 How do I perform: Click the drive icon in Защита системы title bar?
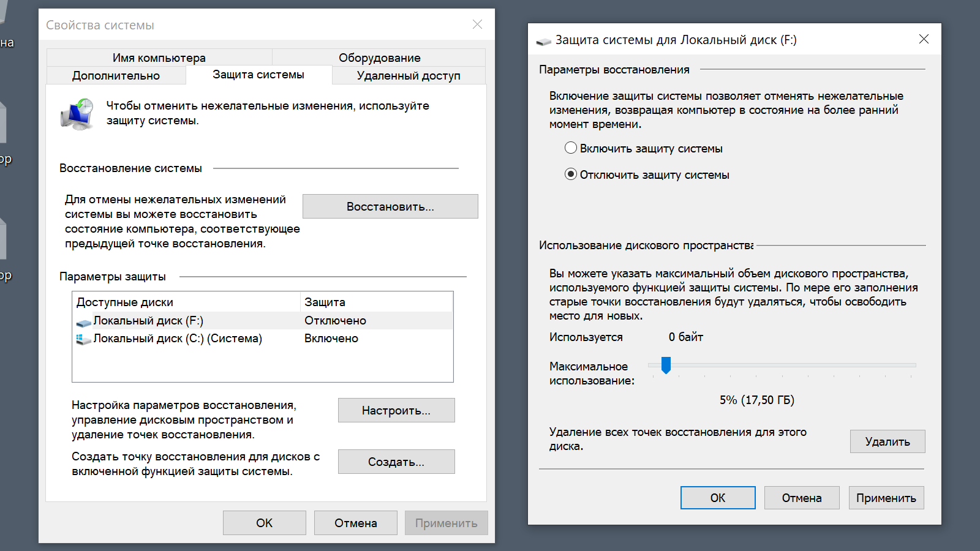pos(543,41)
